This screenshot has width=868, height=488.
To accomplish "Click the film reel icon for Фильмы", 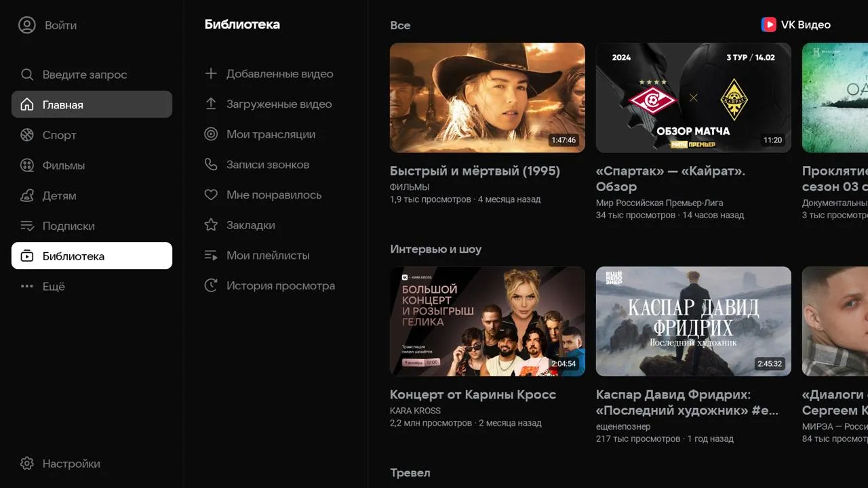I will tap(26, 165).
